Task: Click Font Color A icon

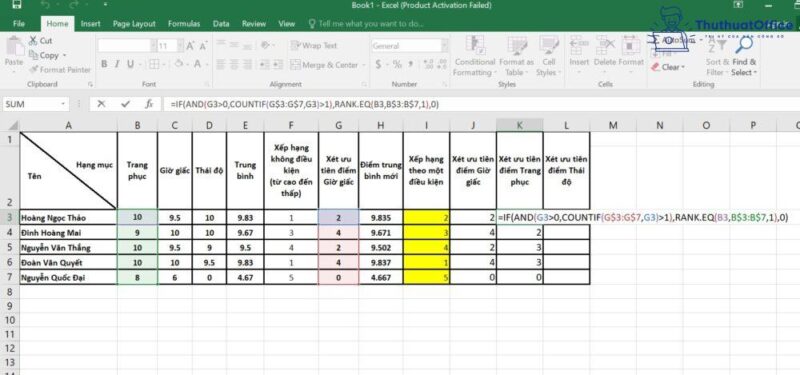Action: (x=197, y=64)
